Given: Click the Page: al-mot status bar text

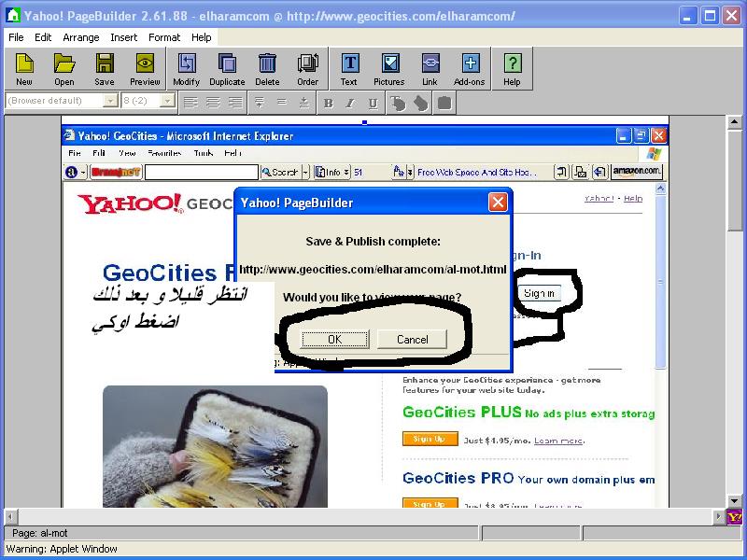Looking at the screenshot, I should tap(40, 533).
